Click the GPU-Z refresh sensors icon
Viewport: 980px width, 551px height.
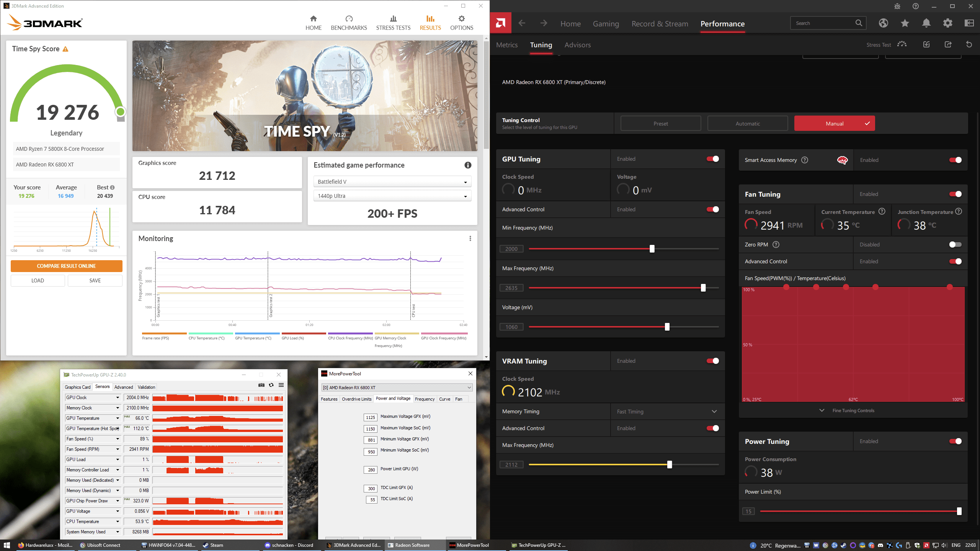point(271,385)
